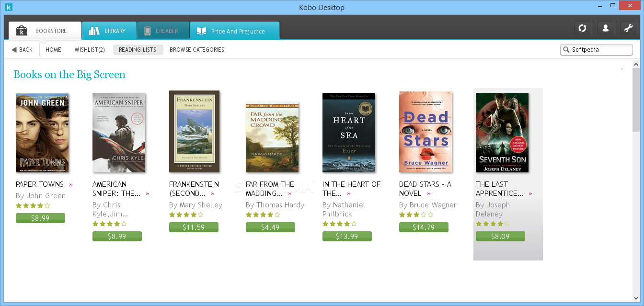Maximize the Kobo Desktop window
The image size is (644, 306).
pos(613,5)
